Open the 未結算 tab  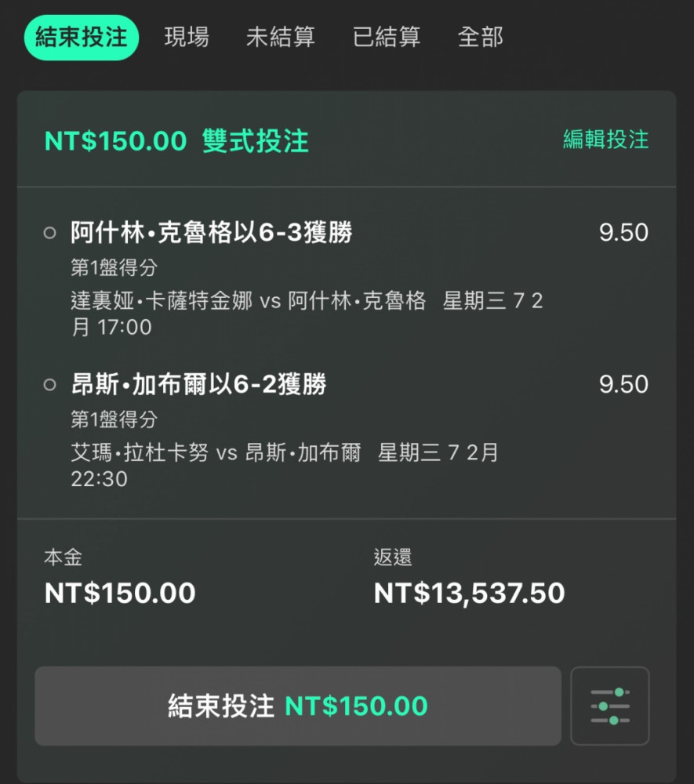pos(281,38)
